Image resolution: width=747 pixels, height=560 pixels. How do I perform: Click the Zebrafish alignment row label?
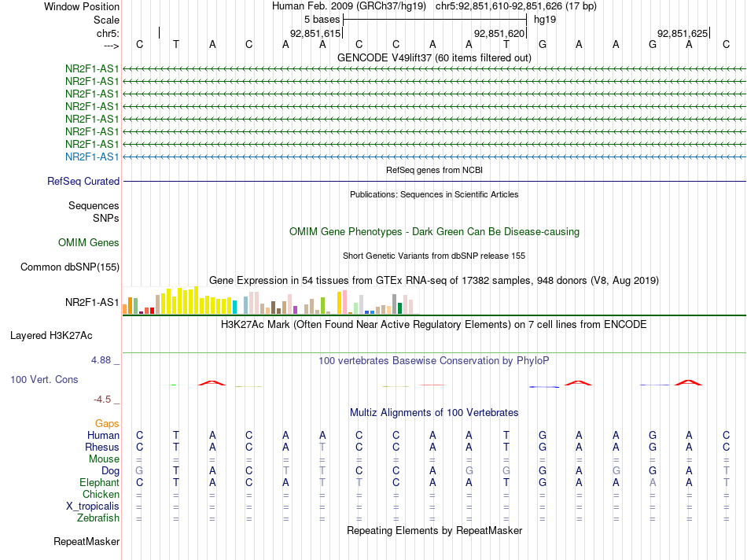(98, 518)
